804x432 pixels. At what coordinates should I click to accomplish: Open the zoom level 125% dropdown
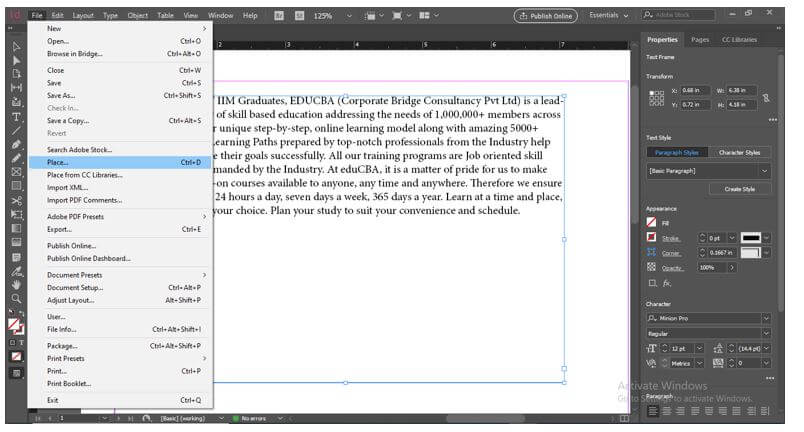click(x=349, y=16)
